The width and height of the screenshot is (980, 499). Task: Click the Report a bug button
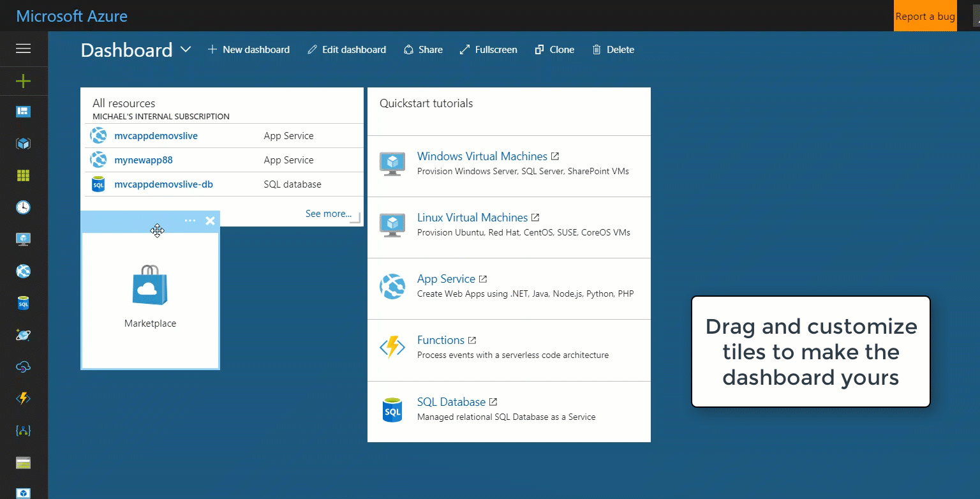click(925, 16)
